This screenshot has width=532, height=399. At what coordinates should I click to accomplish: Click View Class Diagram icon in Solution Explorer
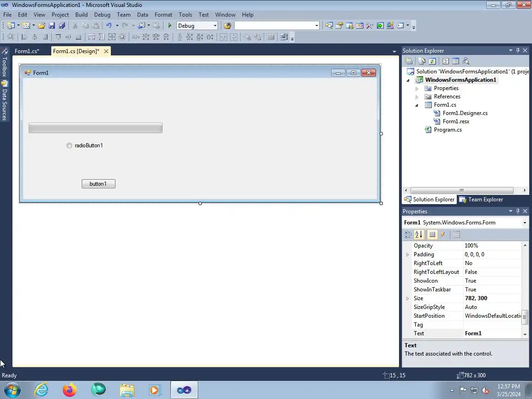[x=466, y=61]
